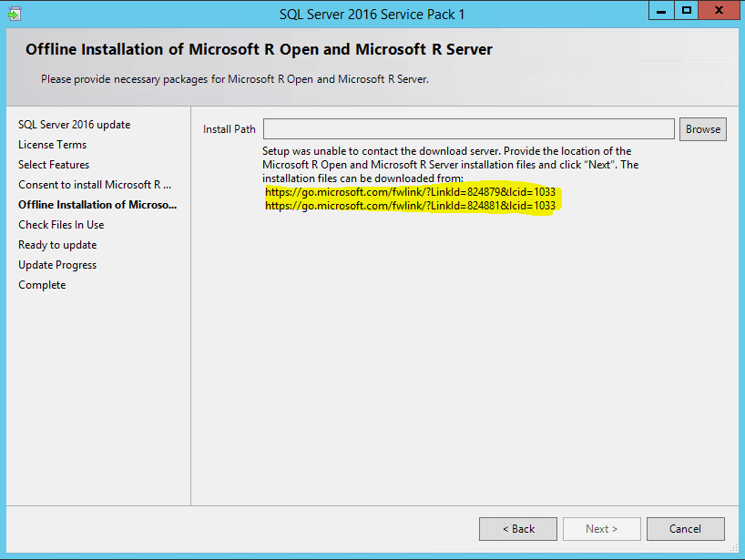This screenshot has height=560, width=745.
Task: Minimize the SQL Server setup window
Action: click(x=661, y=10)
